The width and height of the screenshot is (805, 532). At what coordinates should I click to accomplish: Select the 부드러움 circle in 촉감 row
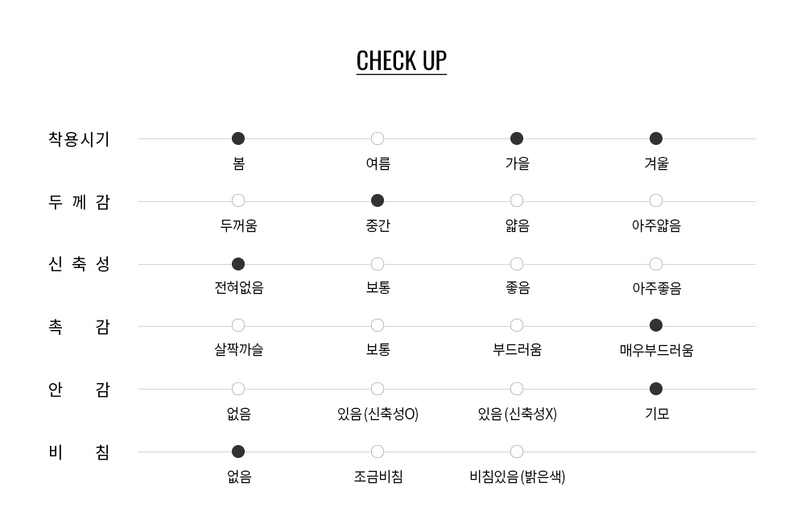517,326
